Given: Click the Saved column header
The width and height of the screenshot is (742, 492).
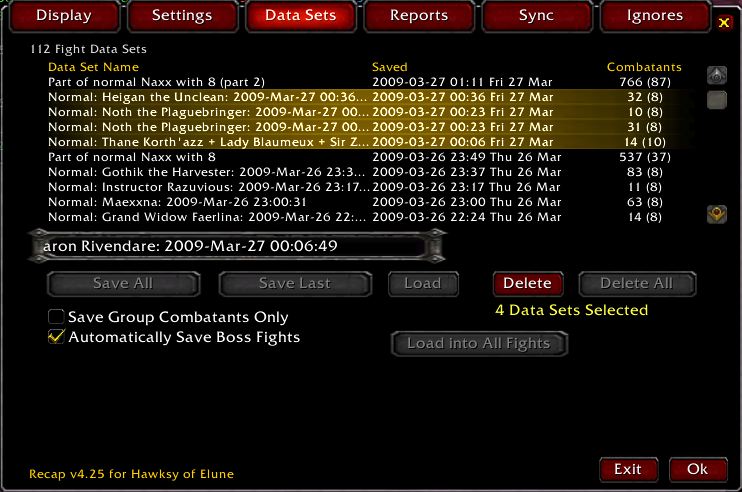Looking at the screenshot, I should click(389, 67).
